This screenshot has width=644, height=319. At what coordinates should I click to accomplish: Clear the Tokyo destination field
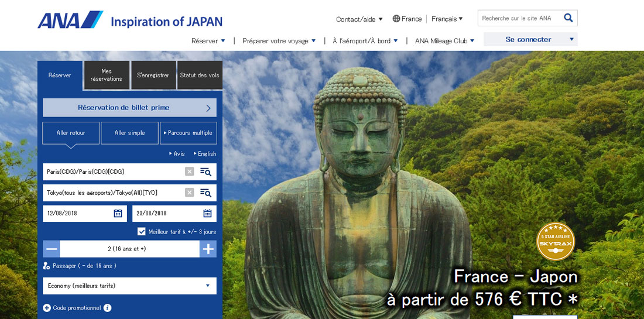[189, 193]
